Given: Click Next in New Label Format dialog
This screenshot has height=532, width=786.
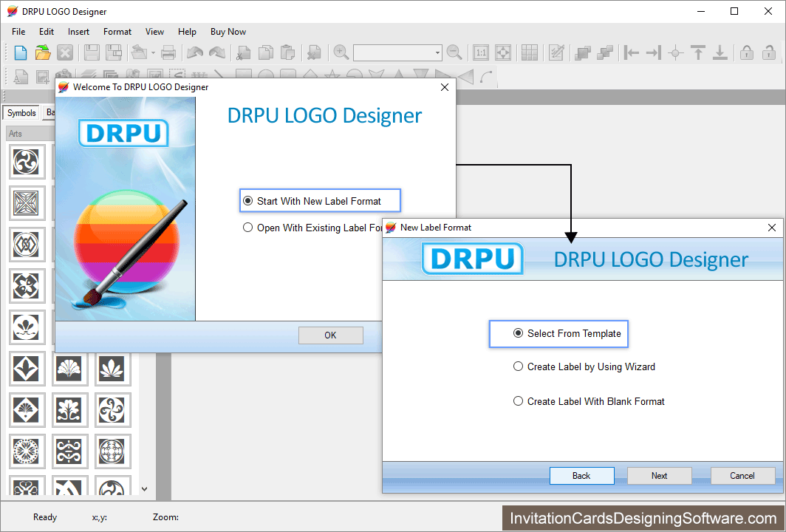Looking at the screenshot, I should pos(659,476).
